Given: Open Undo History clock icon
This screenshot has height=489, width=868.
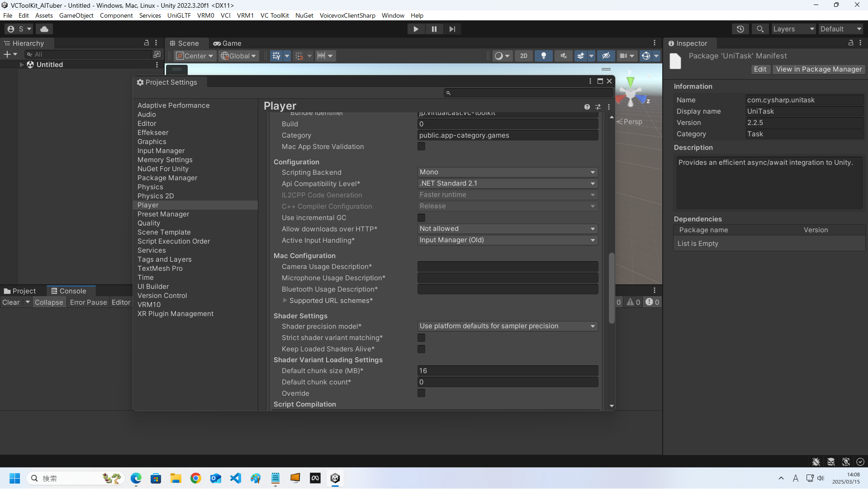Looking at the screenshot, I should point(740,29).
